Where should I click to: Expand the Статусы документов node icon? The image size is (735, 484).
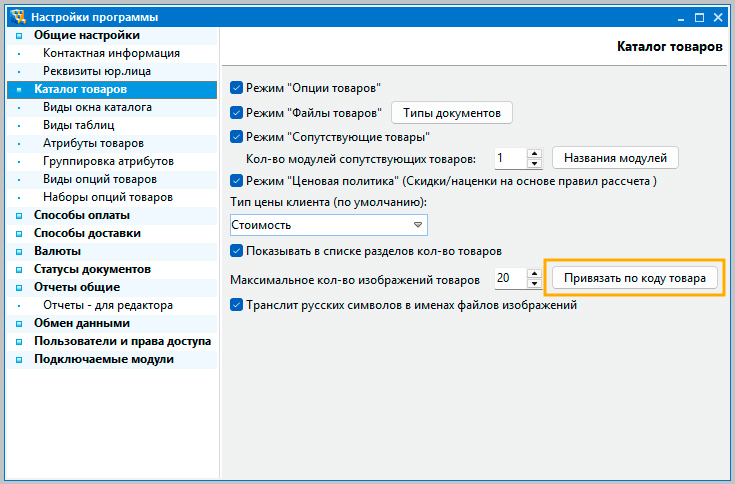pyautogui.click(x=19, y=269)
